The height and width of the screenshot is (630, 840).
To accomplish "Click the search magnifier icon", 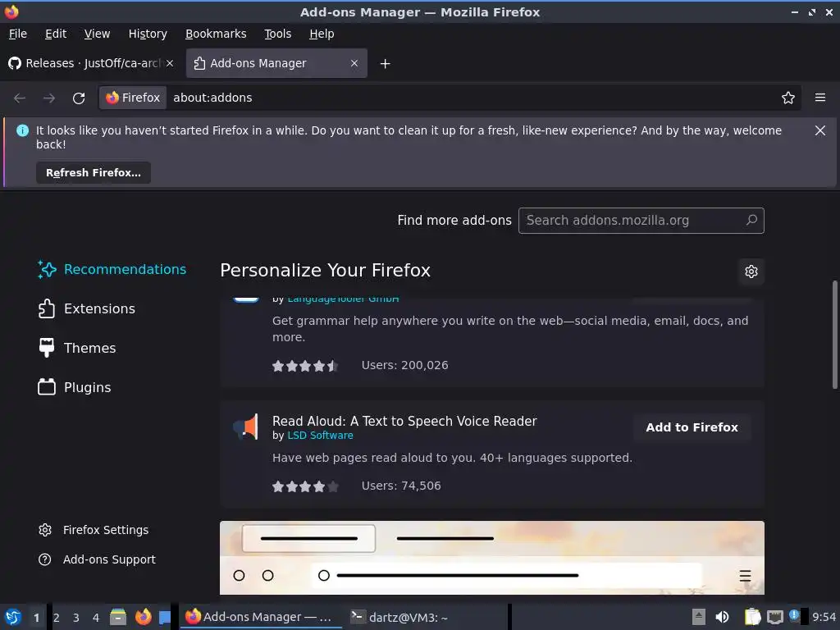I will click(751, 220).
